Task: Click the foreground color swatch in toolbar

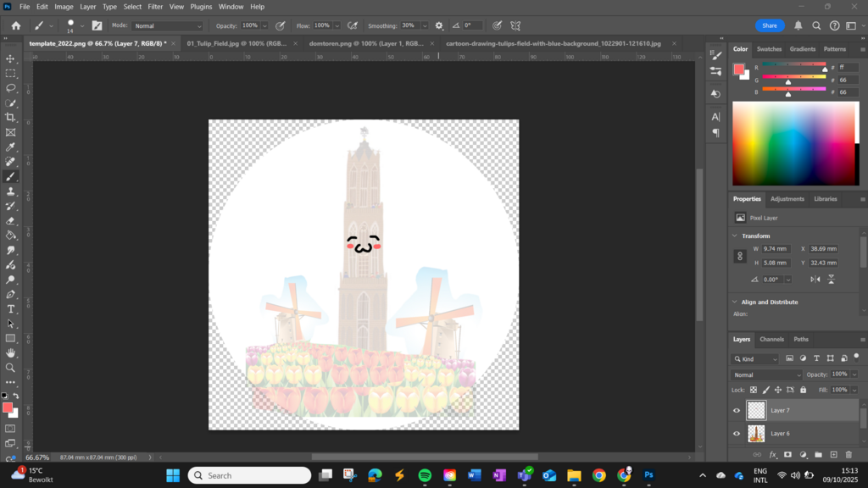Action: pos(8,408)
